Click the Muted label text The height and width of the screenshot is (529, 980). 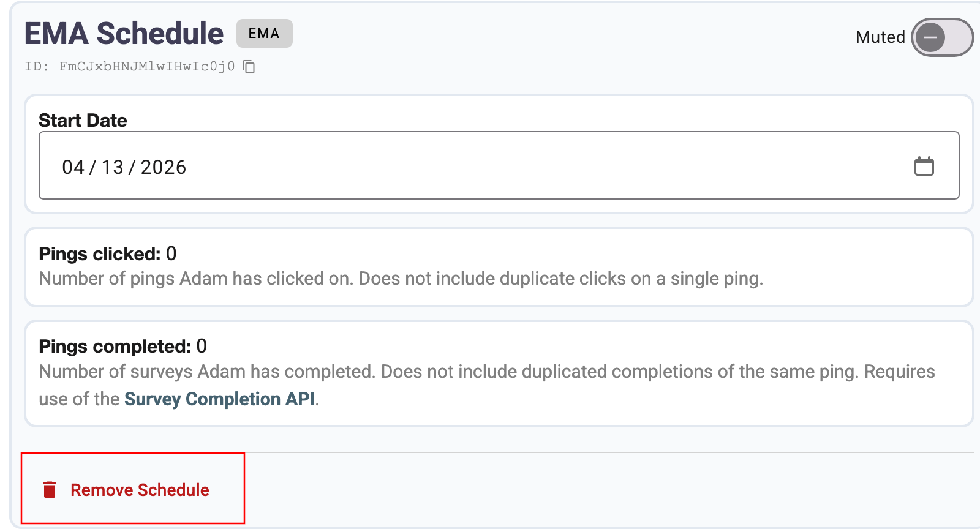tap(880, 37)
